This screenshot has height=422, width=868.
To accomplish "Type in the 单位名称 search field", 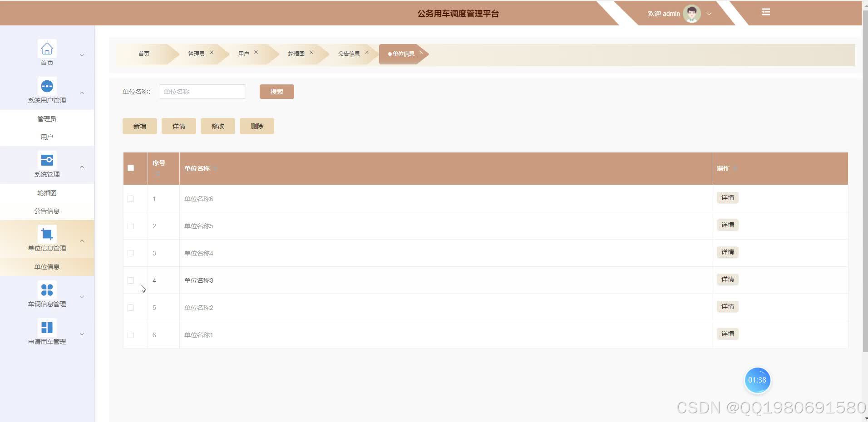I will point(202,91).
